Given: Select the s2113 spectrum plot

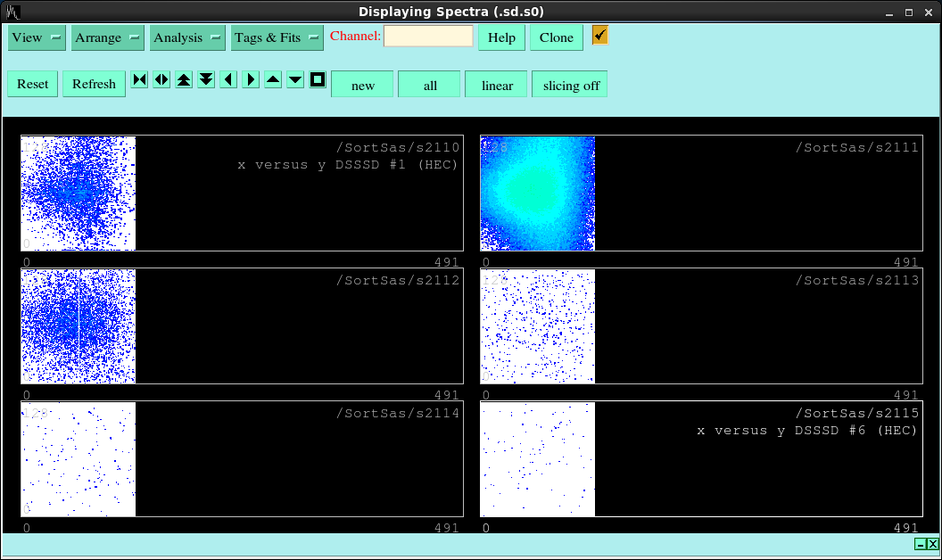Looking at the screenshot, I should pyautogui.click(x=701, y=325).
